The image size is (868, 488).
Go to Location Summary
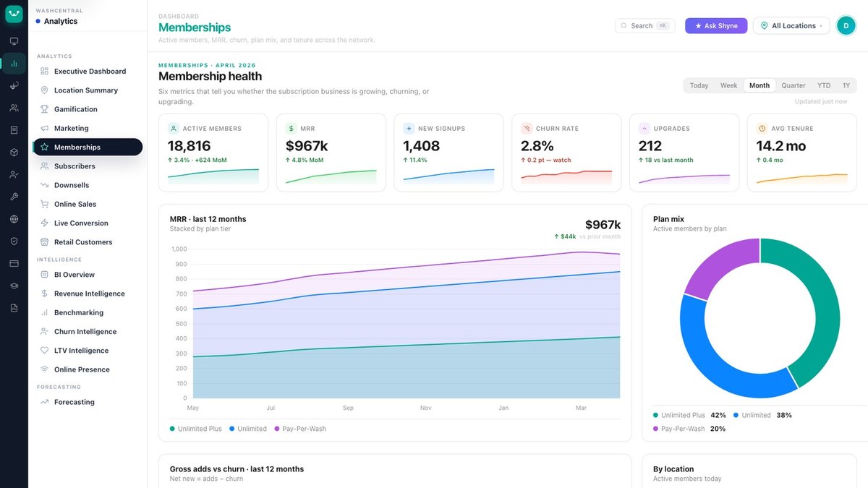(88, 90)
